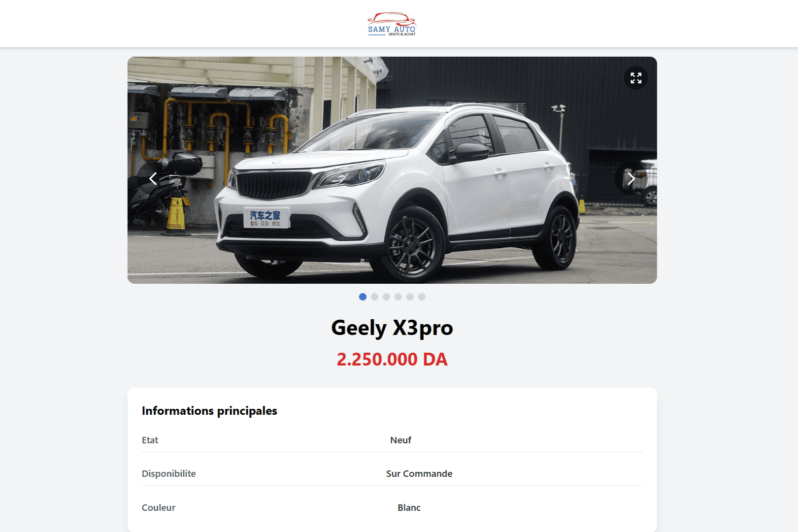Click the Geely X3pro title
The image size is (798, 532).
pos(392,328)
